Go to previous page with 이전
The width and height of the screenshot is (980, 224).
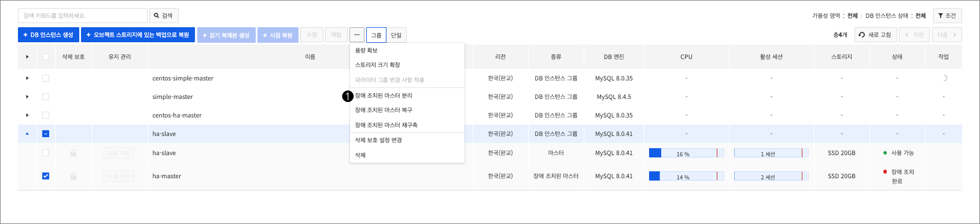click(x=915, y=35)
